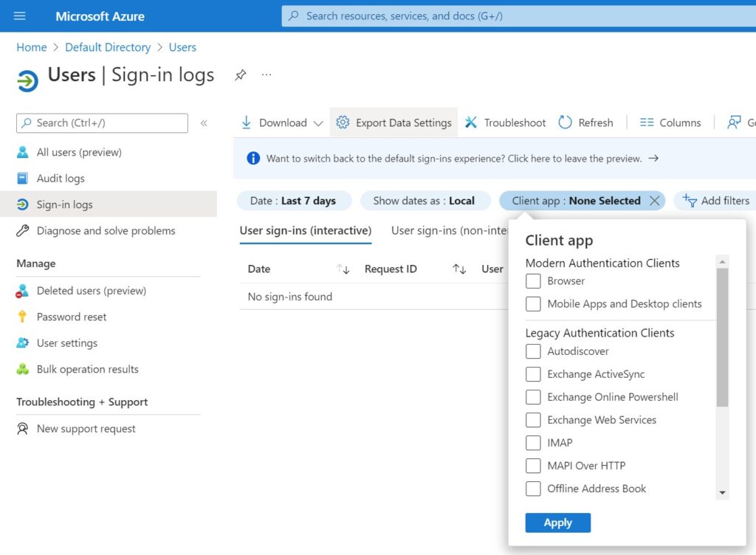Viewport: 756px width, 555px height.
Task: Expand the Download dropdown chevron
Action: click(x=317, y=123)
